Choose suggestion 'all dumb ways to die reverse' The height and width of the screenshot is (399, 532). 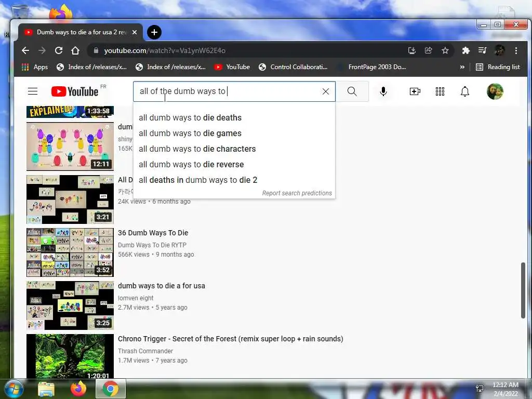234,165
